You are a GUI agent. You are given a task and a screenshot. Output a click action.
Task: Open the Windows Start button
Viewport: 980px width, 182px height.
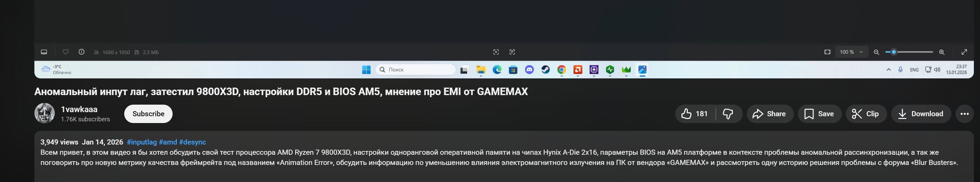pos(366,70)
